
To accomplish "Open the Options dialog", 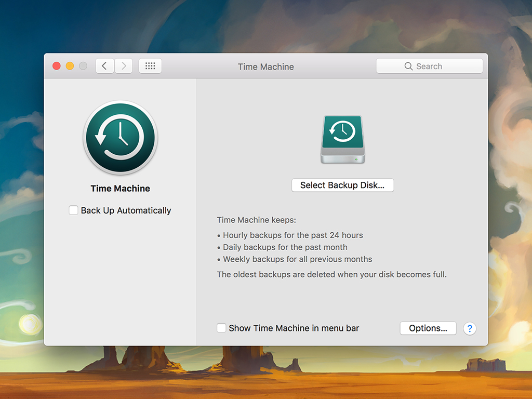I will 428,328.
